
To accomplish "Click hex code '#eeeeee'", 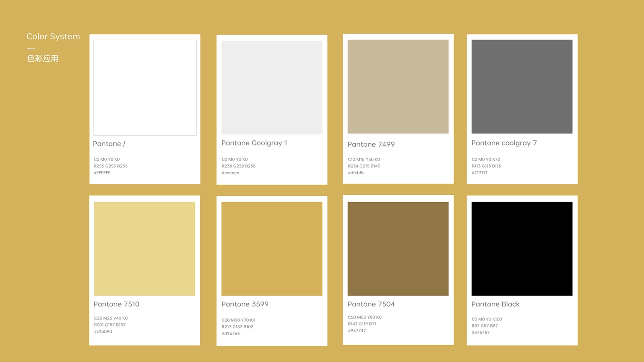I will click(230, 173).
